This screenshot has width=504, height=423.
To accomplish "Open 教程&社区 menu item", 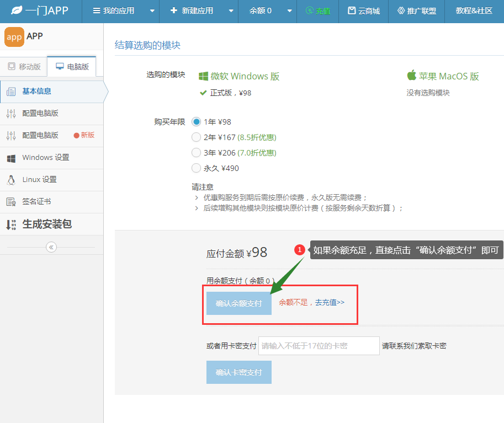I will (x=474, y=11).
